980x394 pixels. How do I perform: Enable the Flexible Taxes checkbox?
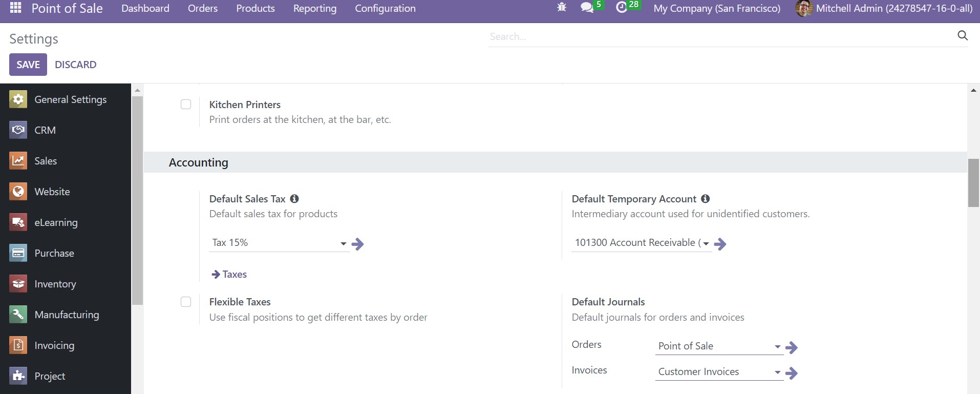tap(186, 302)
